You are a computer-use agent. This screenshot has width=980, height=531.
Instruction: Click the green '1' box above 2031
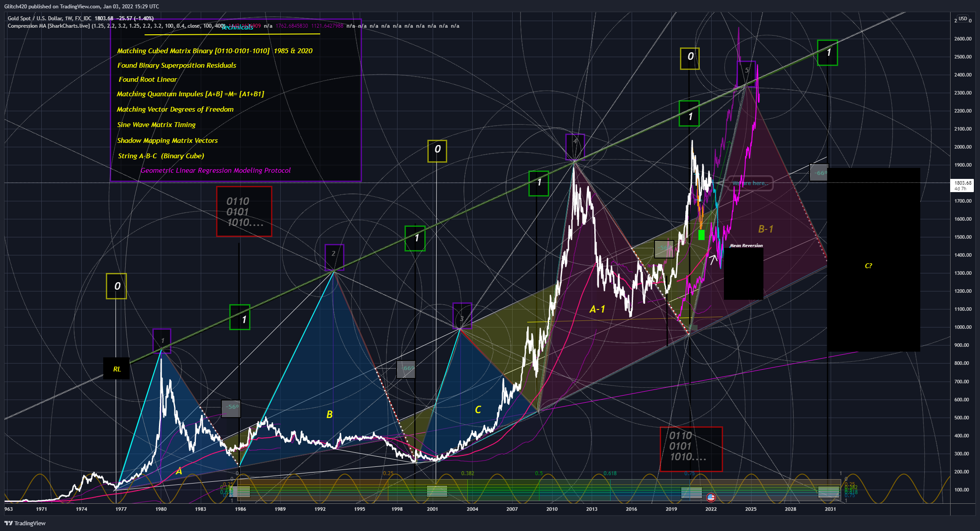pos(827,53)
